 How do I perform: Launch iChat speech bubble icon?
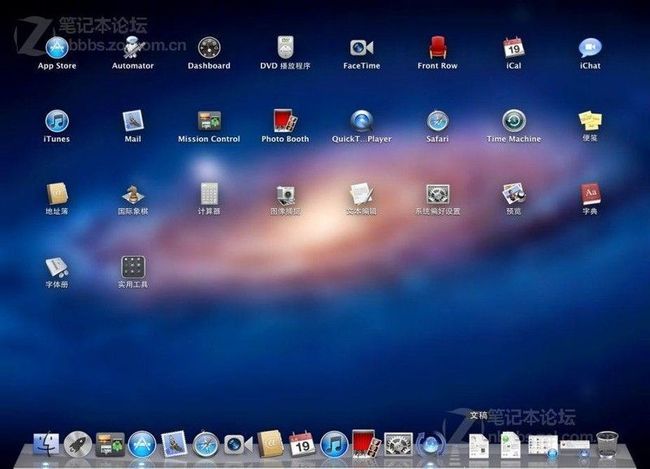pyautogui.click(x=590, y=48)
